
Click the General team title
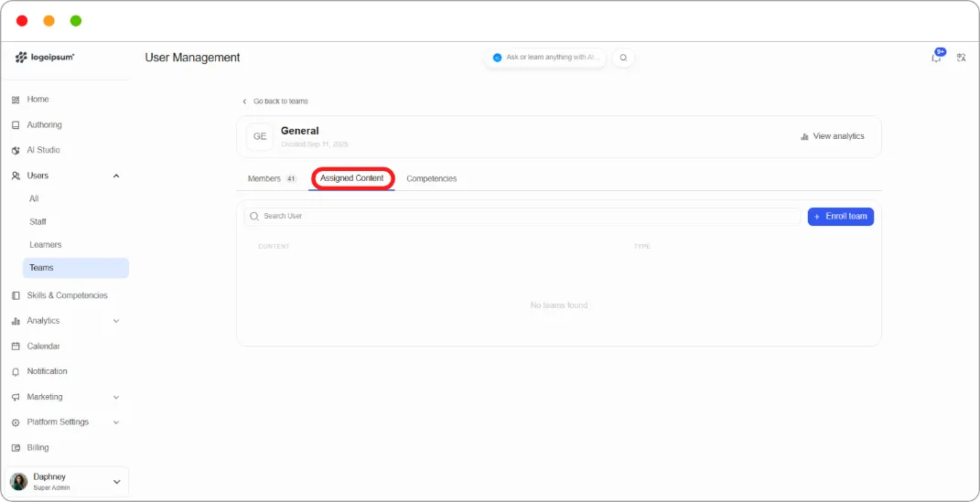[300, 131]
